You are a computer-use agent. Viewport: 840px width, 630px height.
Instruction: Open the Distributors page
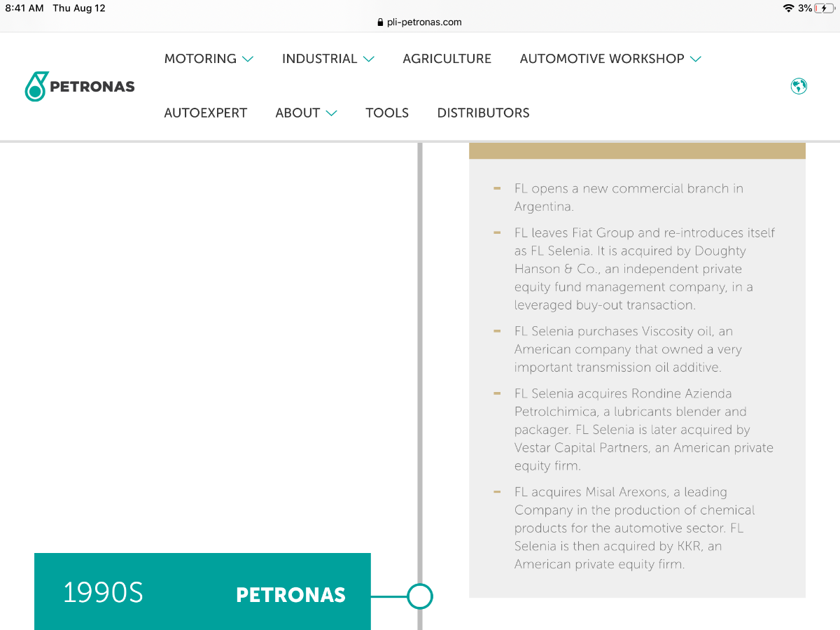click(483, 113)
